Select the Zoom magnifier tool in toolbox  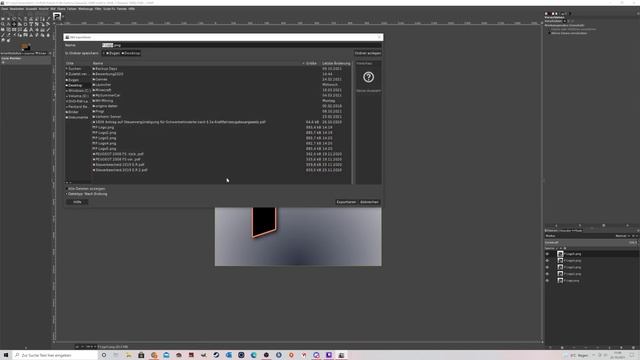[3, 24]
